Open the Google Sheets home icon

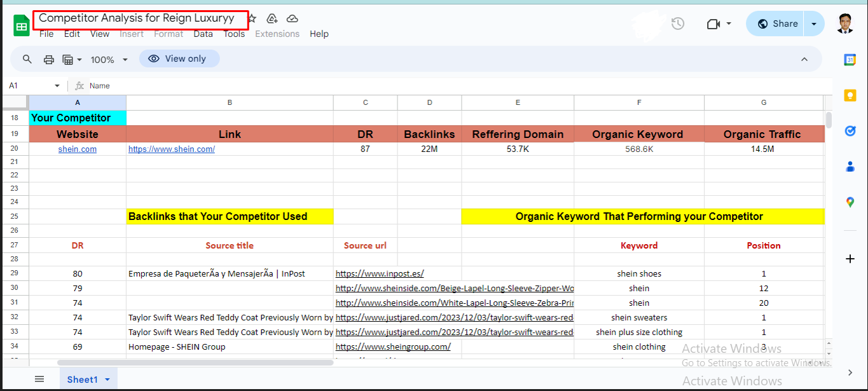pos(21,25)
